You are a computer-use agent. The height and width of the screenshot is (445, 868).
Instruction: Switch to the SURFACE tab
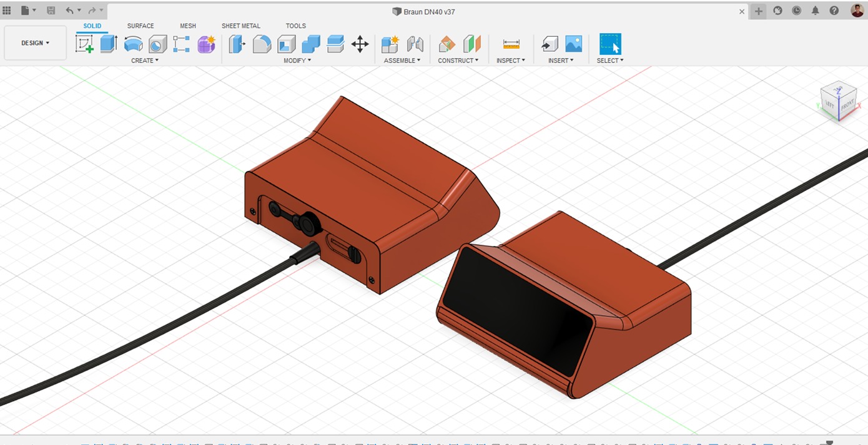coord(141,26)
